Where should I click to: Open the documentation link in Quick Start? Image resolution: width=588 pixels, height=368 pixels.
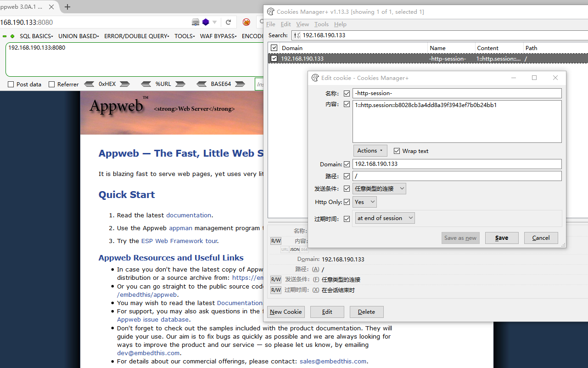189,215
